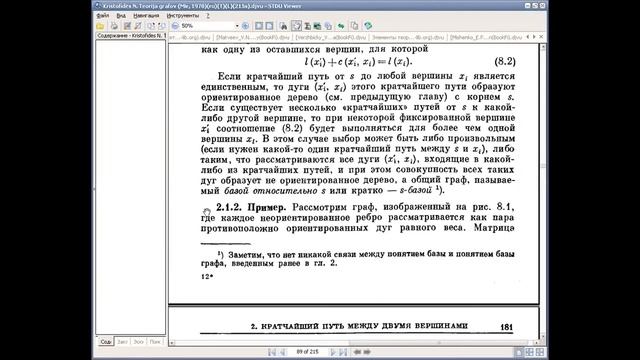
Task: Go to the next page button
Action: pos(333,352)
